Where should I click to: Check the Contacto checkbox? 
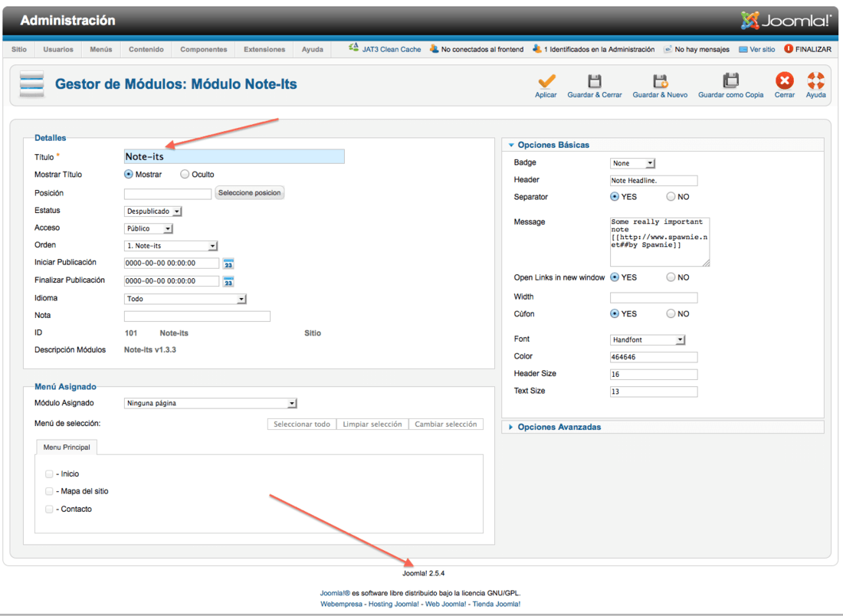tap(50, 509)
